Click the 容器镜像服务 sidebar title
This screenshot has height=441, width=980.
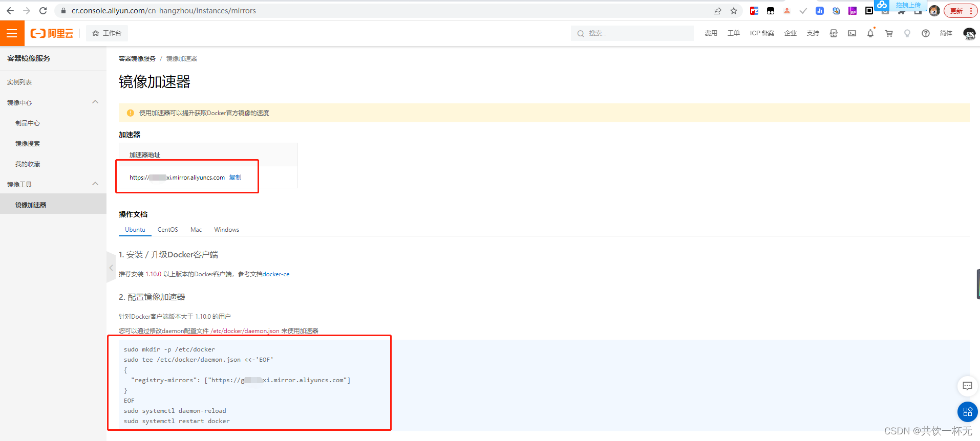[29, 58]
